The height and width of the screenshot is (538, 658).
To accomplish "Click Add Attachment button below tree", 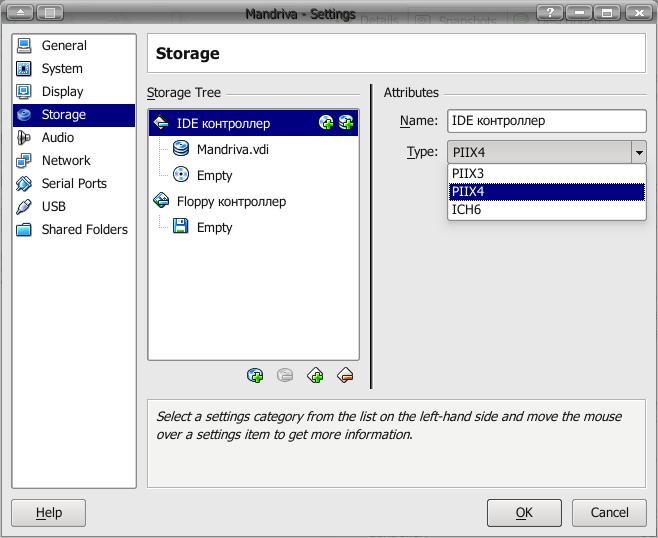I will (x=255, y=375).
